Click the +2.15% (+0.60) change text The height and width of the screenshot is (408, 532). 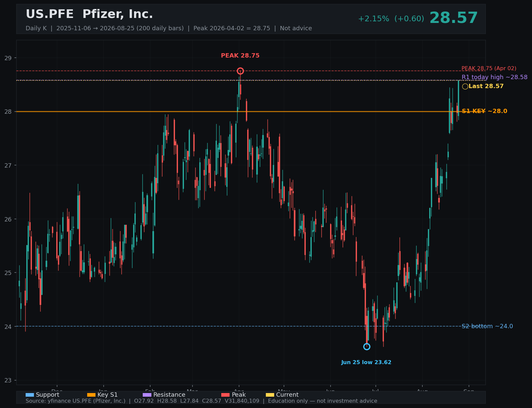[391, 19]
